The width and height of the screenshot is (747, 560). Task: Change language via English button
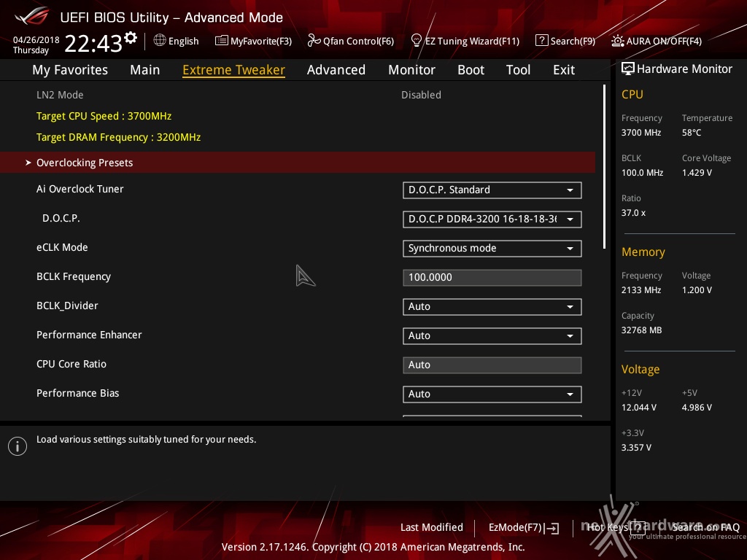tap(183, 41)
